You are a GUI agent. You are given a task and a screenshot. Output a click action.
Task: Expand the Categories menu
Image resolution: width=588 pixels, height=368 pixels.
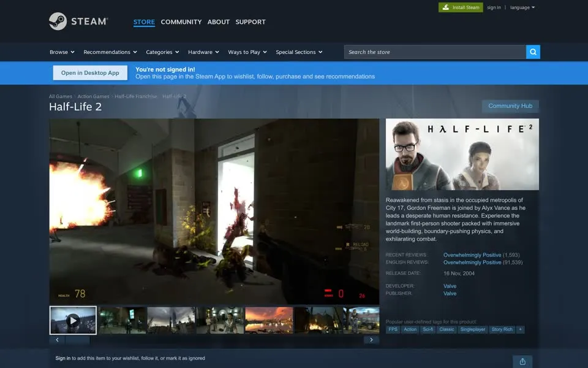pyautogui.click(x=162, y=52)
